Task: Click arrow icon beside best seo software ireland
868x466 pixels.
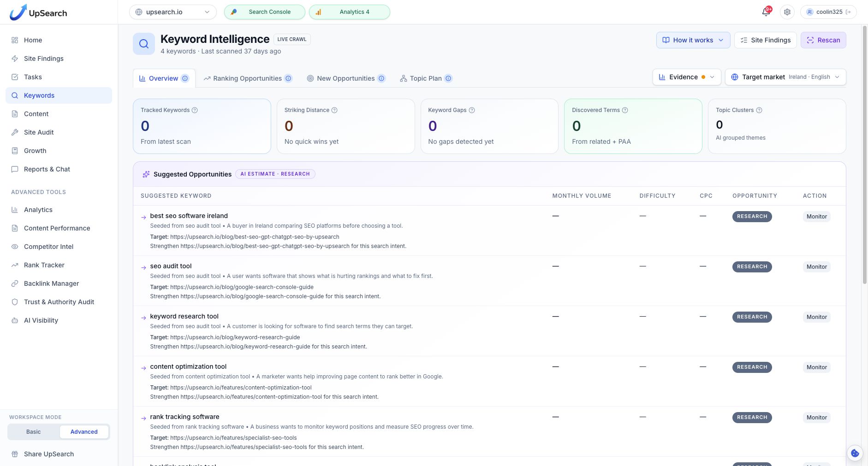Action: pyautogui.click(x=144, y=217)
